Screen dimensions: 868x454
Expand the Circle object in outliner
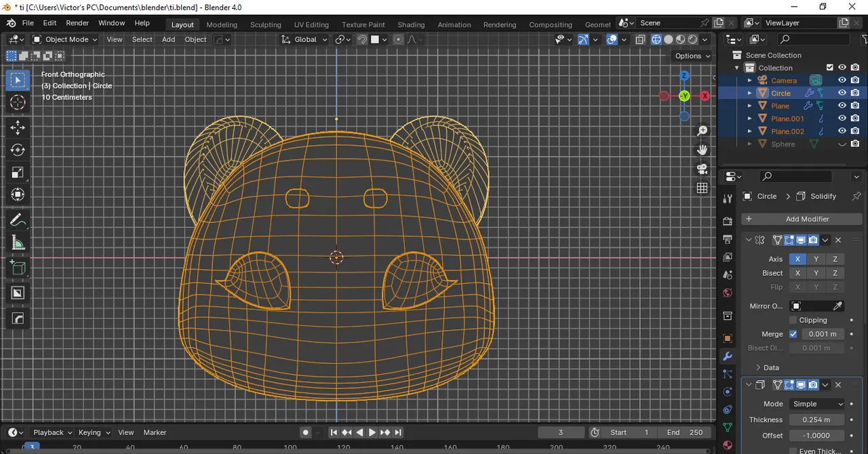tap(749, 93)
